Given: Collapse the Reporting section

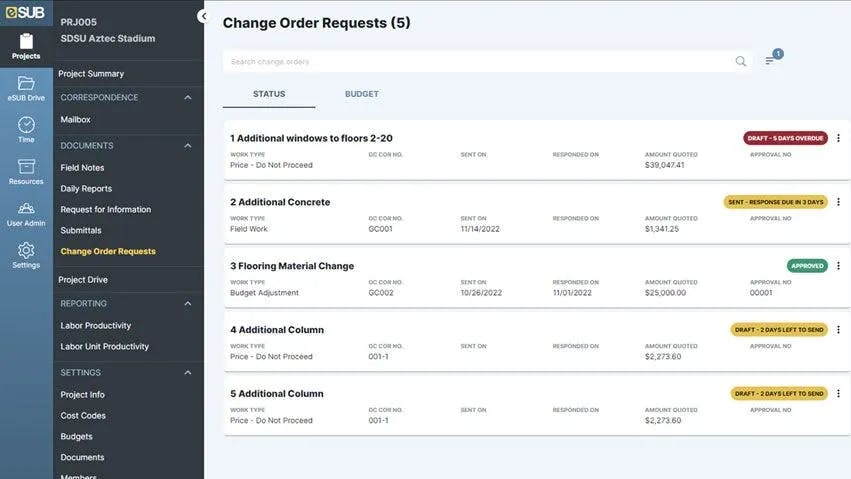Looking at the screenshot, I should [187, 304].
